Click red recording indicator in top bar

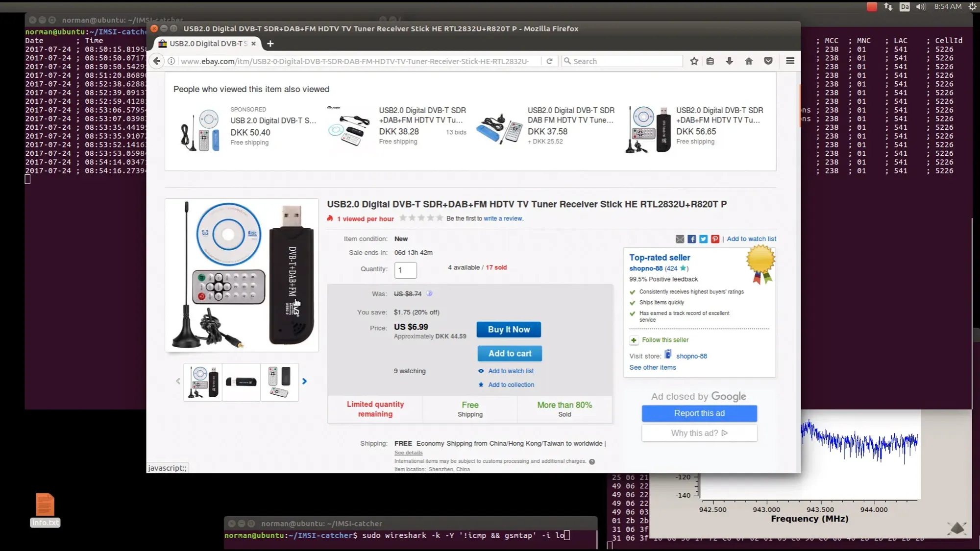pos(872,7)
